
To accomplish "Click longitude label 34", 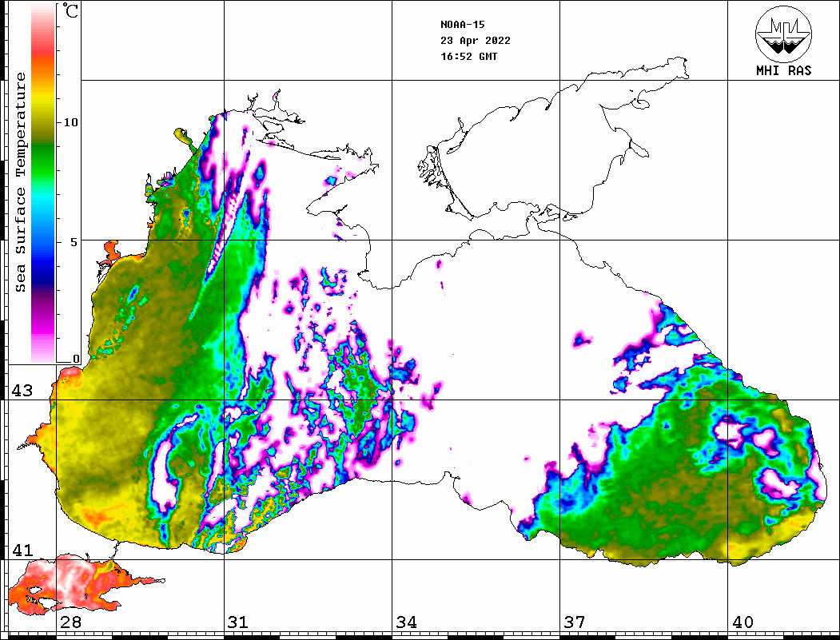I will pos(406,622).
